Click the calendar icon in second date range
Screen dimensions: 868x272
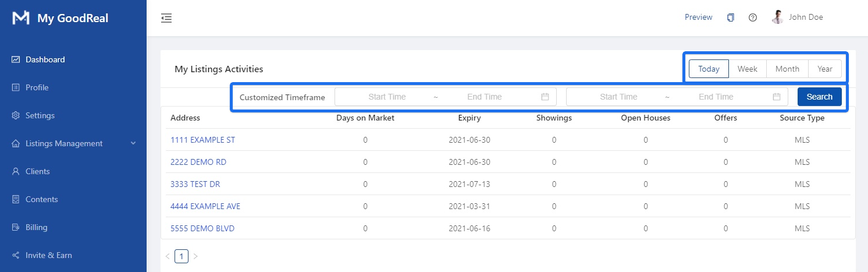777,97
